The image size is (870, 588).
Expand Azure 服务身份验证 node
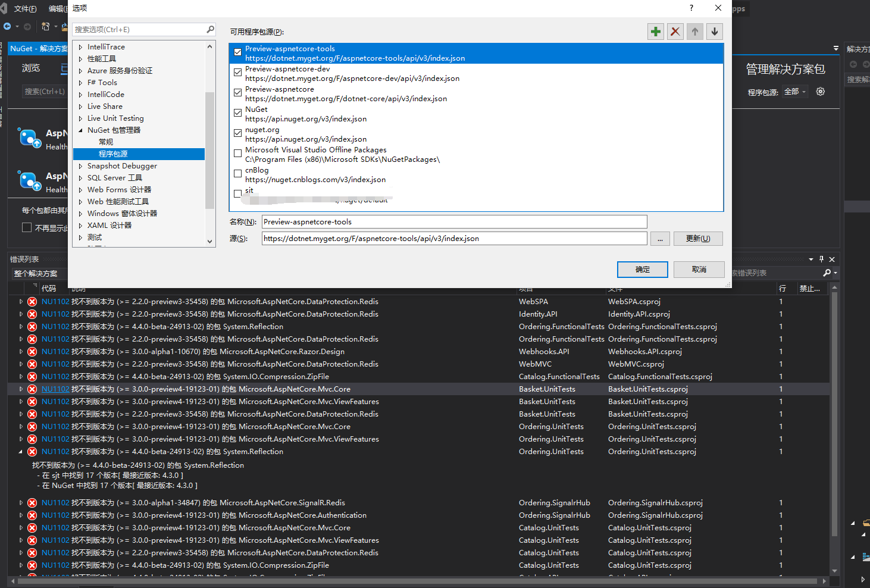[x=80, y=71]
